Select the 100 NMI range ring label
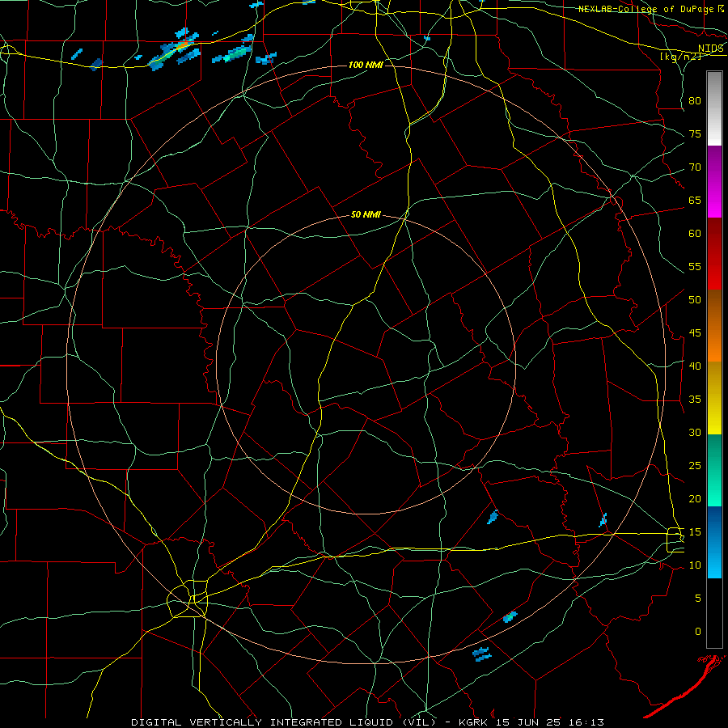Image resolution: width=728 pixels, height=728 pixels. click(366, 65)
